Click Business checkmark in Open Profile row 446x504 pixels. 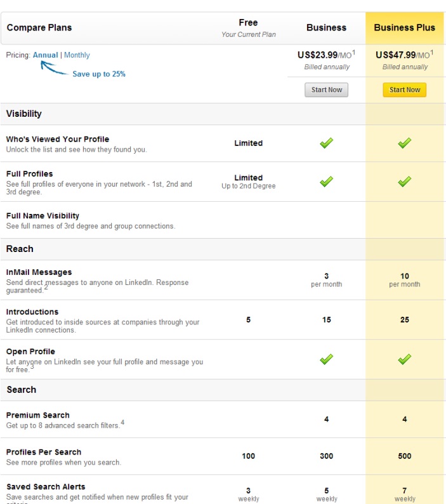tap(326, 359)
